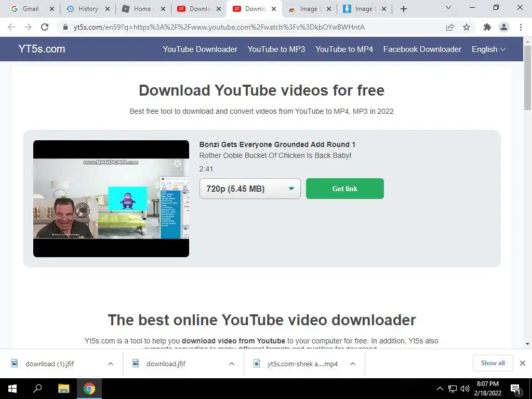Close the downloads bar

[x=523, y=363]
